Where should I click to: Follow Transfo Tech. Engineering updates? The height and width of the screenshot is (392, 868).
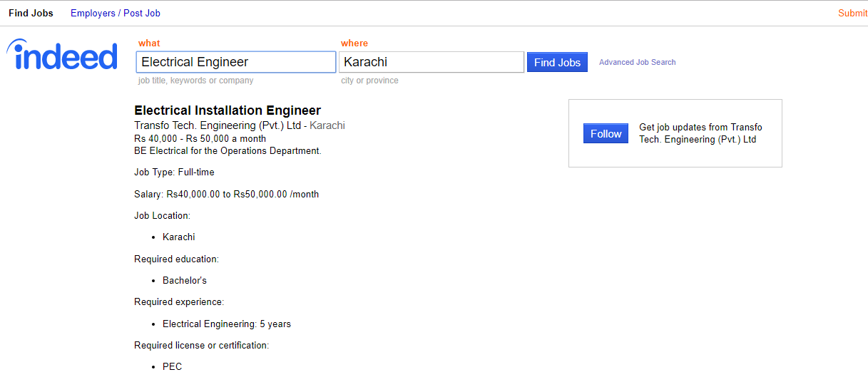tap(606, 133)
